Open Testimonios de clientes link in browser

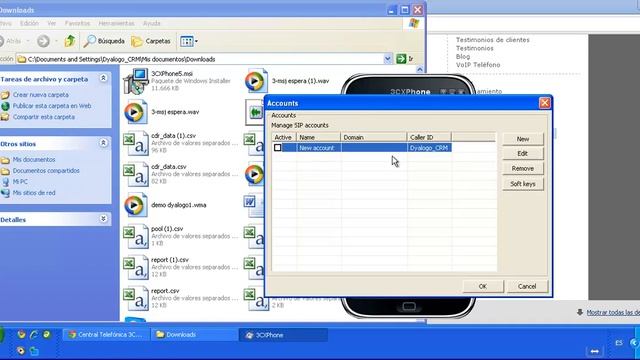pos(492,40)
